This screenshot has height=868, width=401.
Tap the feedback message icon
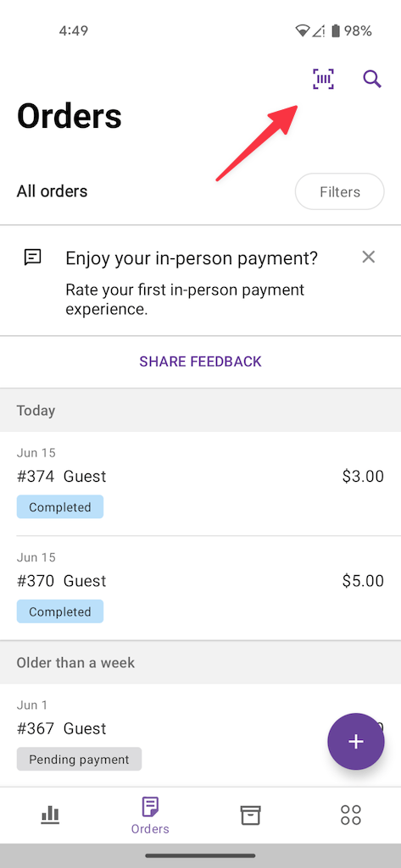(33, 257)
